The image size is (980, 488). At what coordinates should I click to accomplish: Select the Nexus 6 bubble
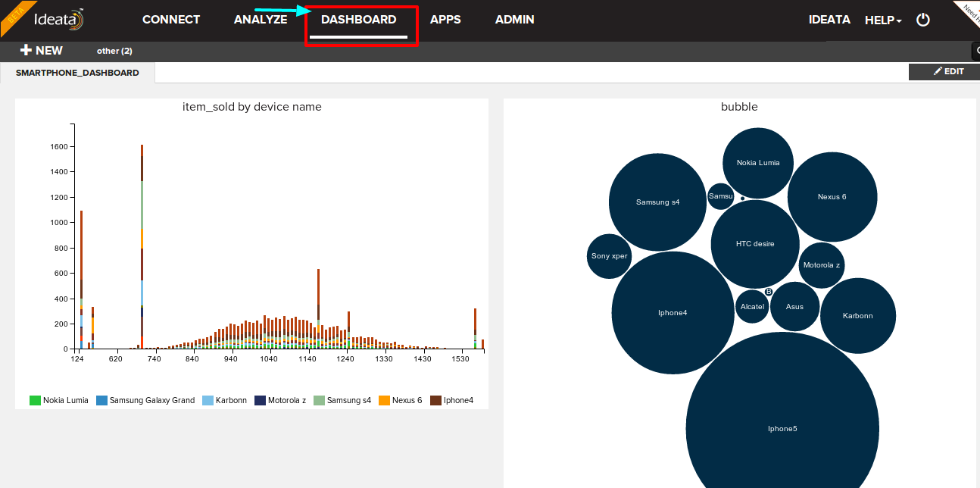click(x=832, y=197)
